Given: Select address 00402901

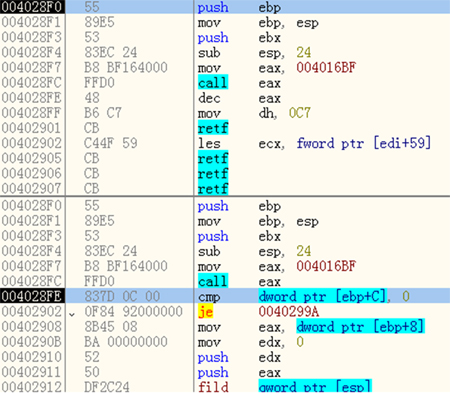Looking at the screenshot, I should coord(31,128).
